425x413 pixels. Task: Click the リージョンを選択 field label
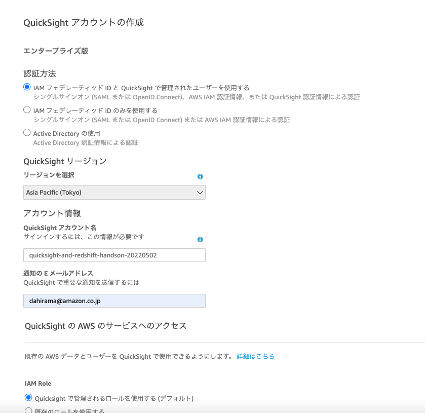(49, 175)
